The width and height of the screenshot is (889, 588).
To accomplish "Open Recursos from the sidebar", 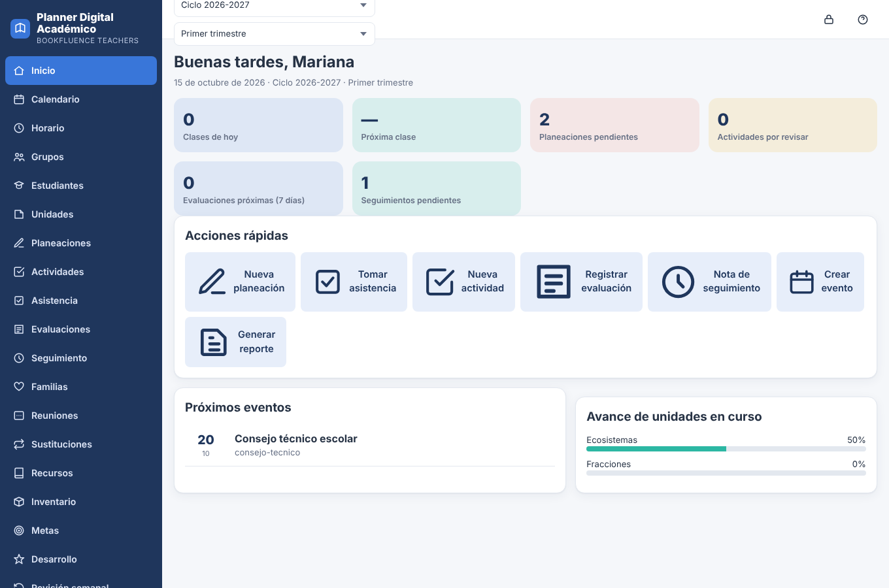I will tap(81, 473).
